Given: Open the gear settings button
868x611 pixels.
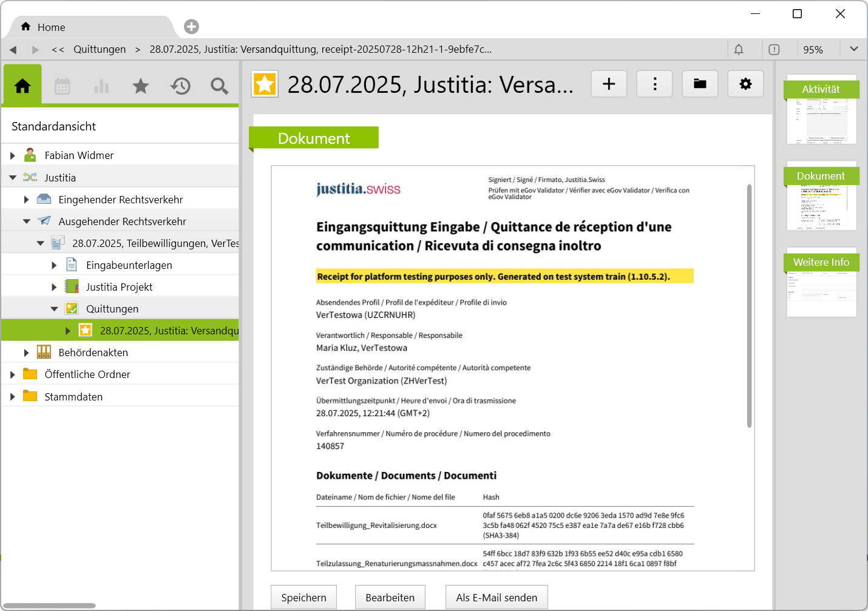Looking at the screenshot, I should tap(745, 84).
